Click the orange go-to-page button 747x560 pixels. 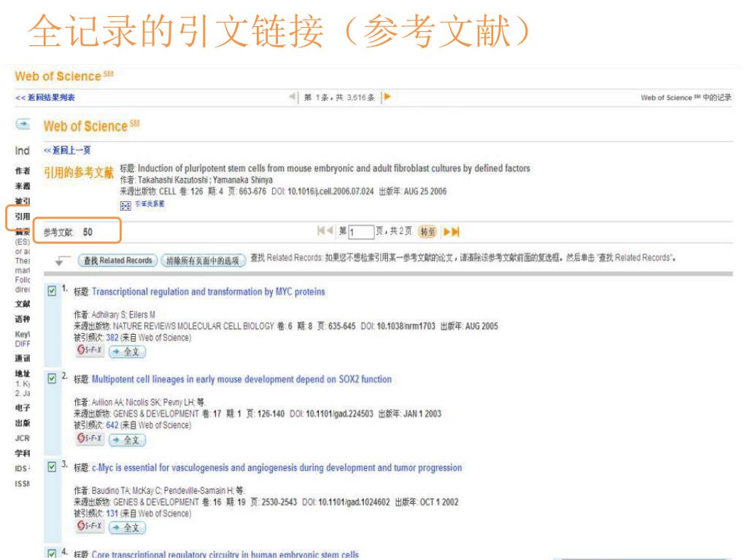click(x=427, y=232)
